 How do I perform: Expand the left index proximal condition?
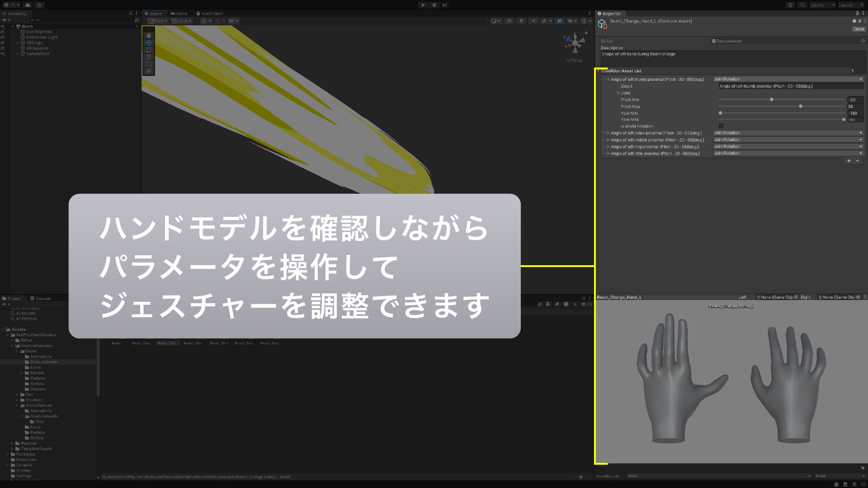608,133
